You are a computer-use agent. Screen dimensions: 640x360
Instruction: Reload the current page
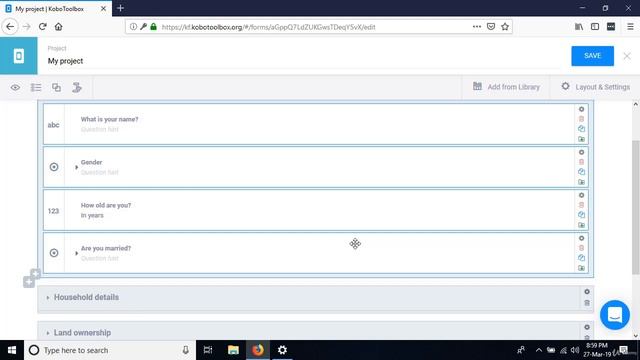pos(42,27)
